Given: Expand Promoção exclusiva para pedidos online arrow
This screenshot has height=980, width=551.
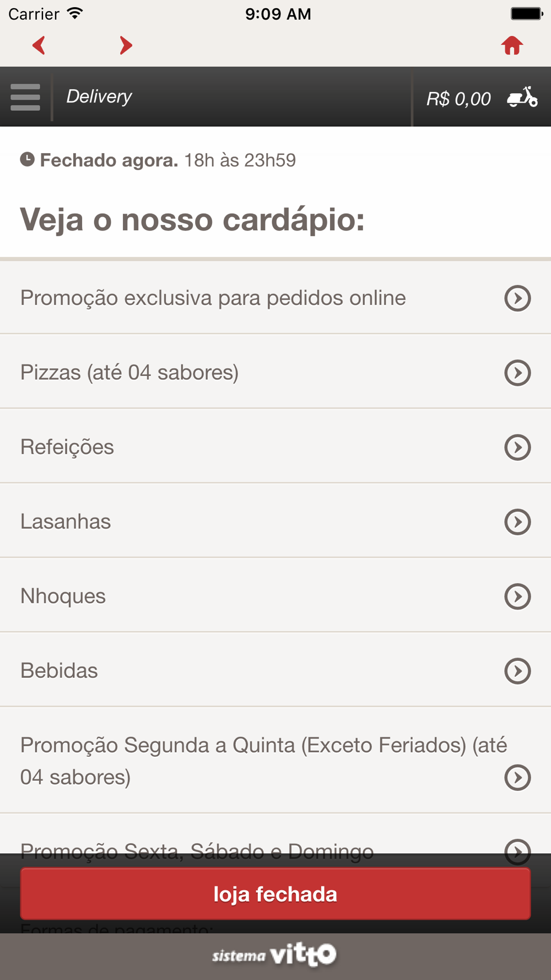Looking at the screenshot, I should 517,298.
